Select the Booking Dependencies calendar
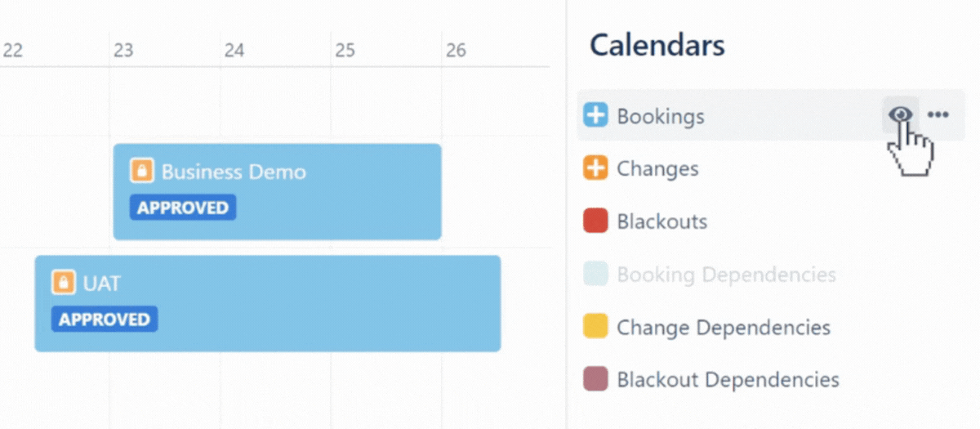 pos(726,275)
